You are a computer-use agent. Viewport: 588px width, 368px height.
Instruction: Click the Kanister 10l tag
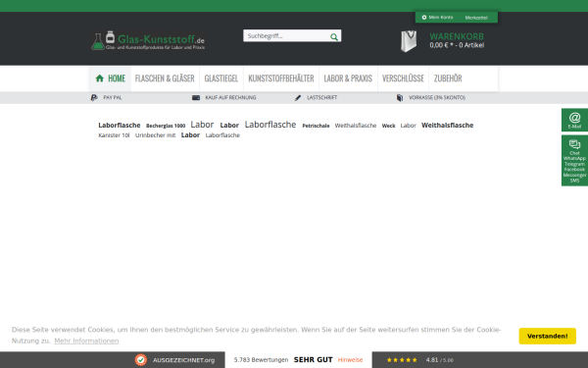pos(114,135)
